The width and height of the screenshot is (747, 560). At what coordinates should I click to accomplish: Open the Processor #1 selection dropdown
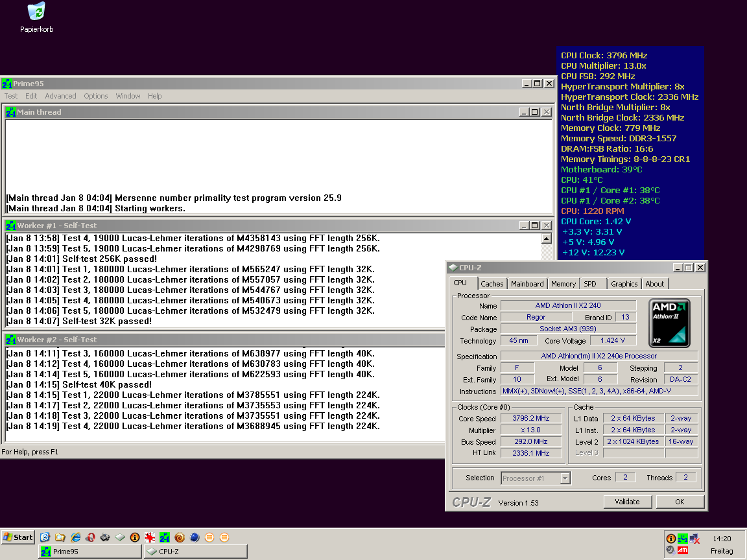[565, 478]
